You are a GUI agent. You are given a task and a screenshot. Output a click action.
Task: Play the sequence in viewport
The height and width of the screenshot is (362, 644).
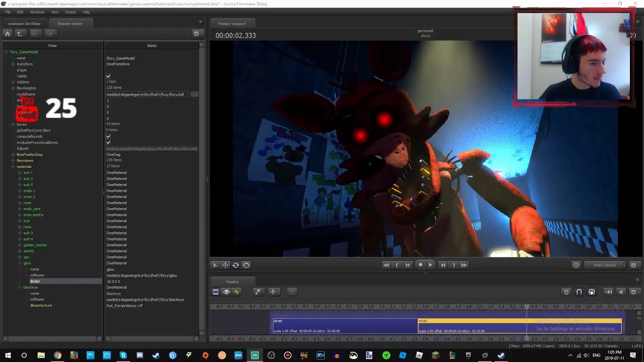pyautogui.click(x=430, y=265)
